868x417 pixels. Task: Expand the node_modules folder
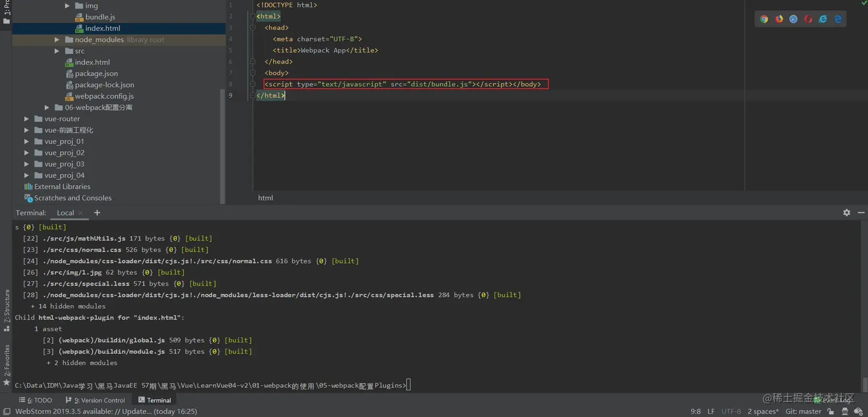pos(57,40)
